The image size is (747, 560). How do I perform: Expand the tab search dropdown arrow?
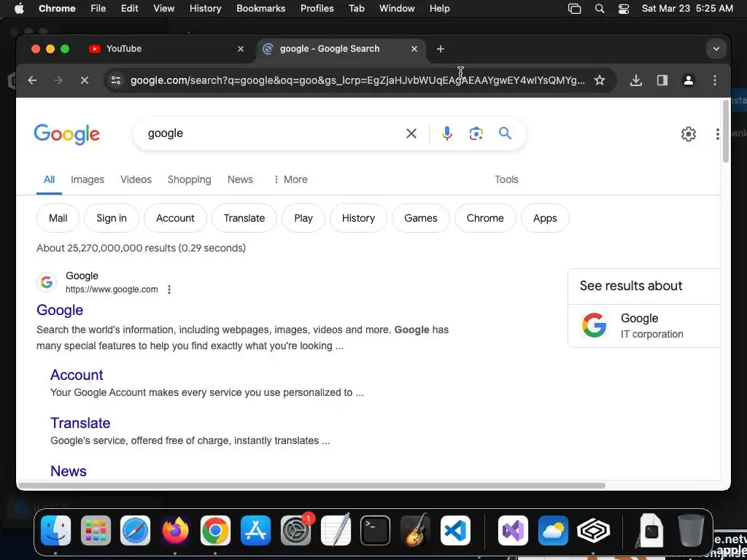716,49
